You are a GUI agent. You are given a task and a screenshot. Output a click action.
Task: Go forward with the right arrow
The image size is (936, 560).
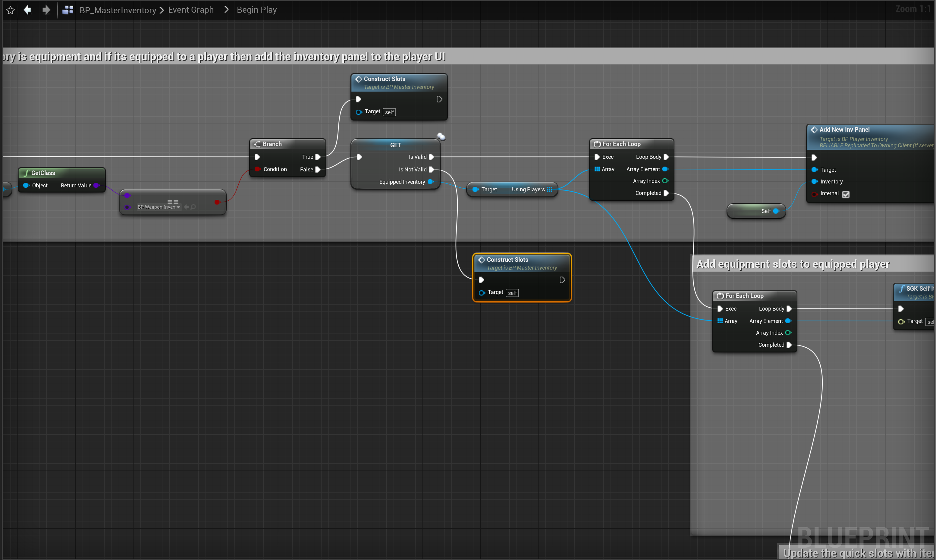(x=46, y=10)
